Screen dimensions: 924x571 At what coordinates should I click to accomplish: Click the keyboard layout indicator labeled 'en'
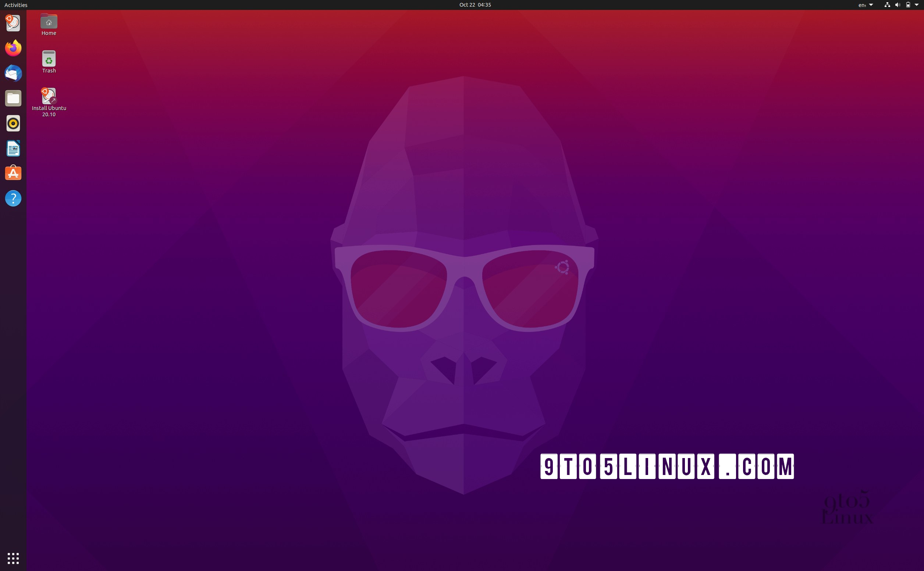(x=862, y=5)
